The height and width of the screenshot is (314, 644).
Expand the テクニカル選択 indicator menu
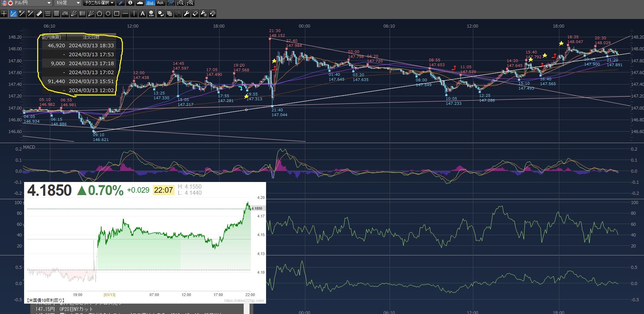click(99, 3)
